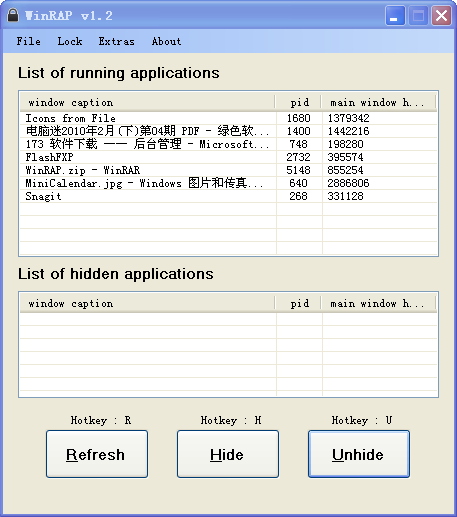The height and width of the screenshot is (517, 457).
Task: Click hidden list's window caption header
Action: pyautogui.click(x=148, y=304)
